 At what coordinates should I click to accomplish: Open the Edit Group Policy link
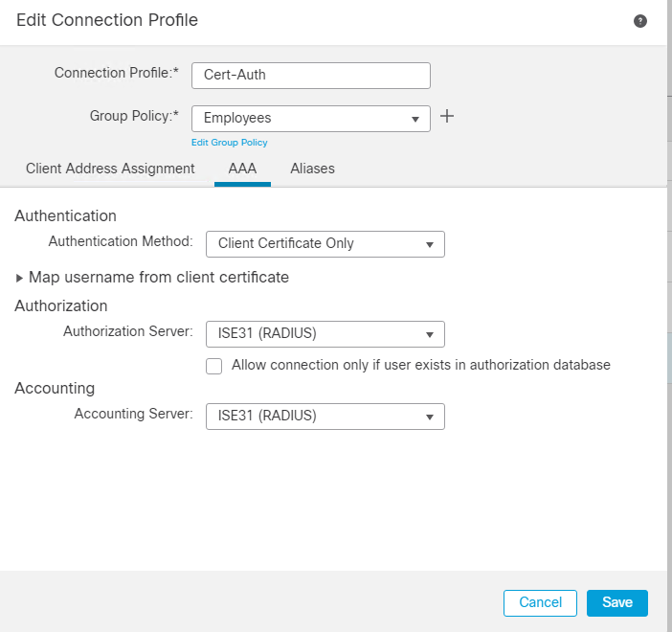coord(230,143)
